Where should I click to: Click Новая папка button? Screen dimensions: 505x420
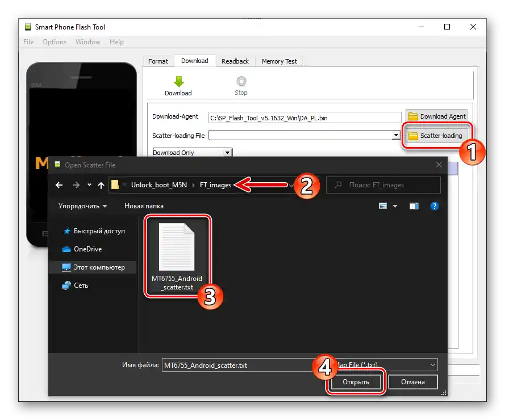144,206
